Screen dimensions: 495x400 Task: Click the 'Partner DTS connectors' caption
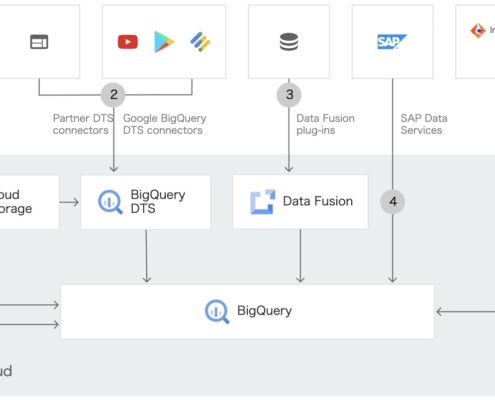tap(83, 124)
